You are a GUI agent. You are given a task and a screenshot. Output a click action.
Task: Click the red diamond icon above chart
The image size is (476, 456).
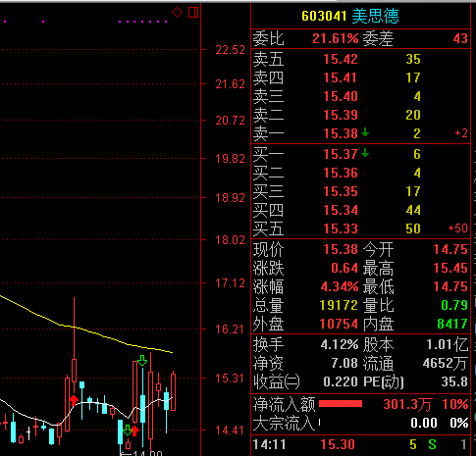pos(177,13)
